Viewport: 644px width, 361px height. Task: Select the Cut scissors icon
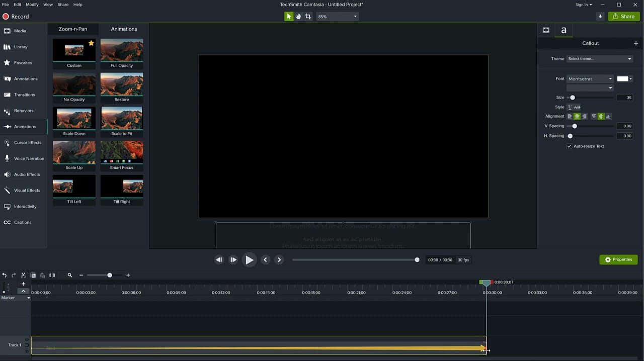(x=23, y=275)
